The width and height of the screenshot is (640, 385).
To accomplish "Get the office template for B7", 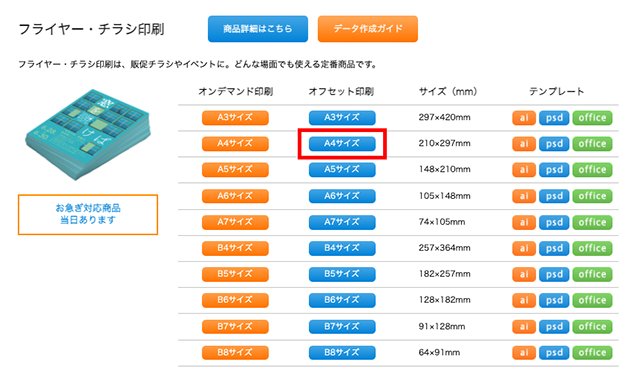I will (x=592, y=327).
